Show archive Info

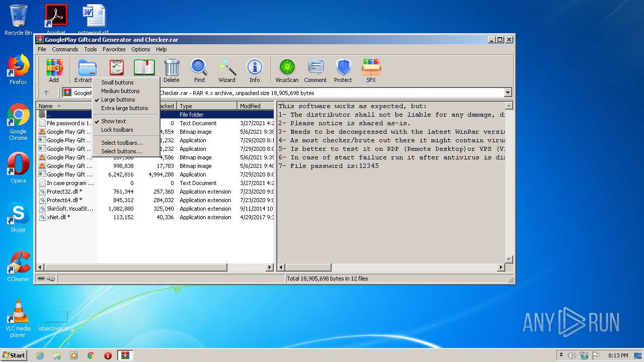point(255,70)
